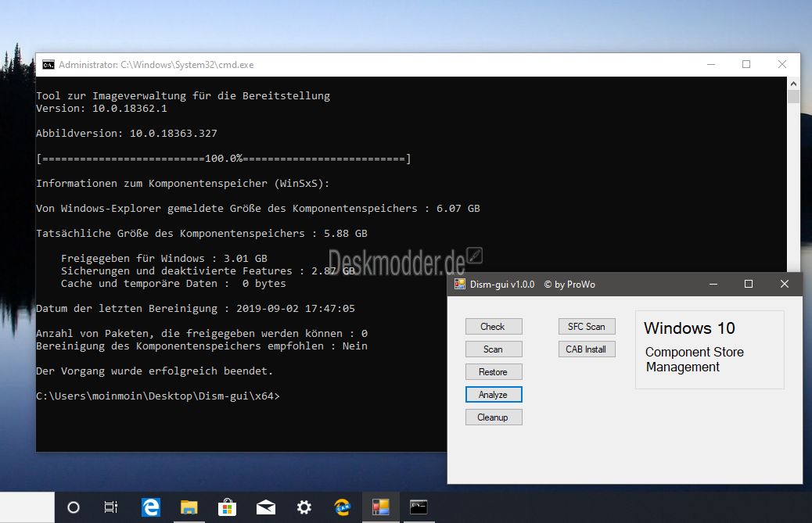812x523 pixels.
Task: Start the Scan button in Dism-gui
Action: (x=494, y=349)
